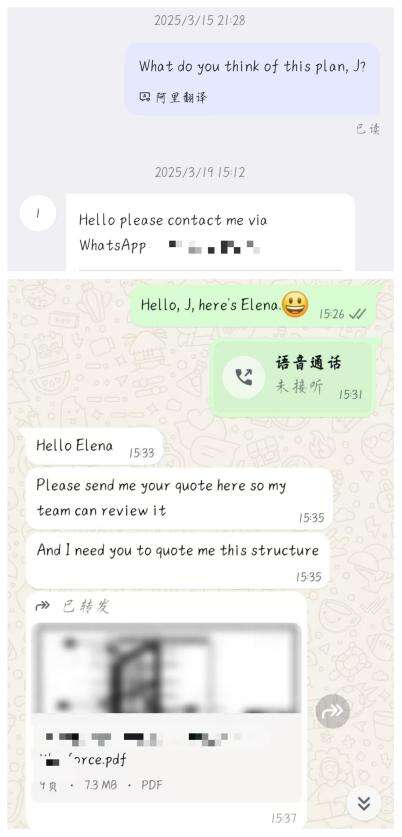Select the "Hello Elena" message bubble
The width and height of the screenshot is (402, 837).
tap(94, 447)
